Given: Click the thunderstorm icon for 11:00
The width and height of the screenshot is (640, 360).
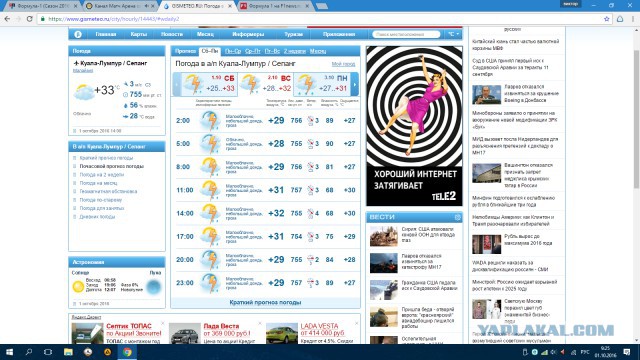Looking at the screenshot, I should 210,190.
